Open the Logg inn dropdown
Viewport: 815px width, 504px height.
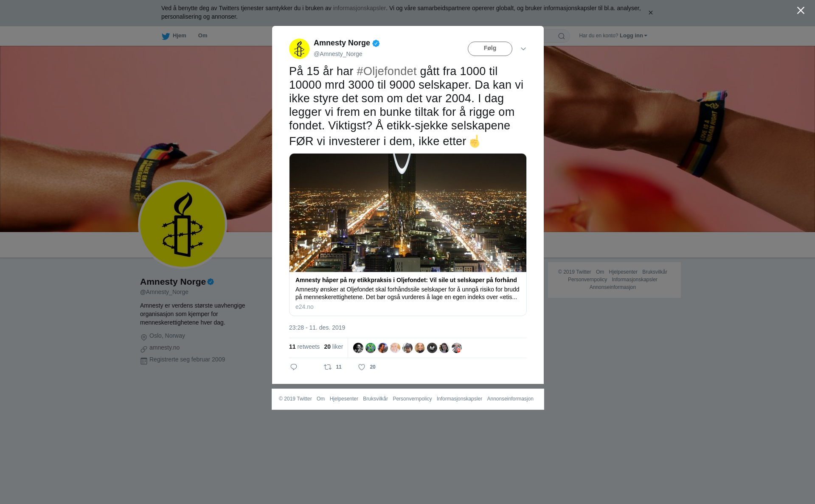(633, 36)
